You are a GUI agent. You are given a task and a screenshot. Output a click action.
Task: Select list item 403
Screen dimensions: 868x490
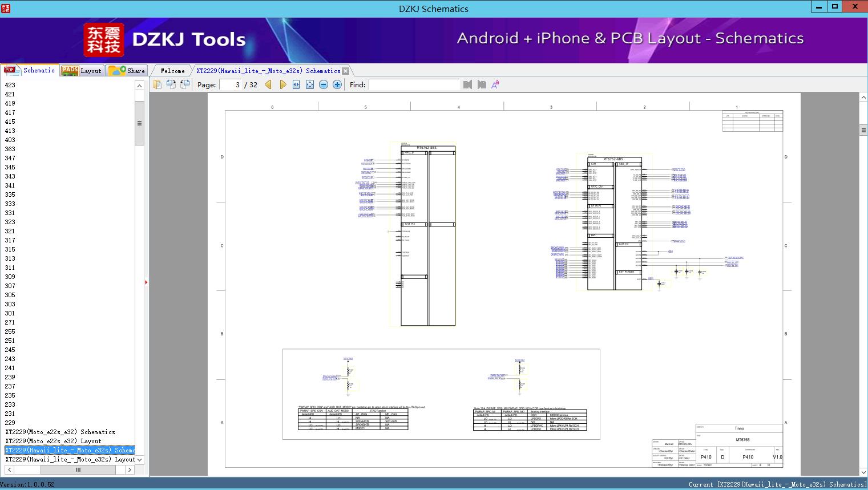tap(10, 140)
